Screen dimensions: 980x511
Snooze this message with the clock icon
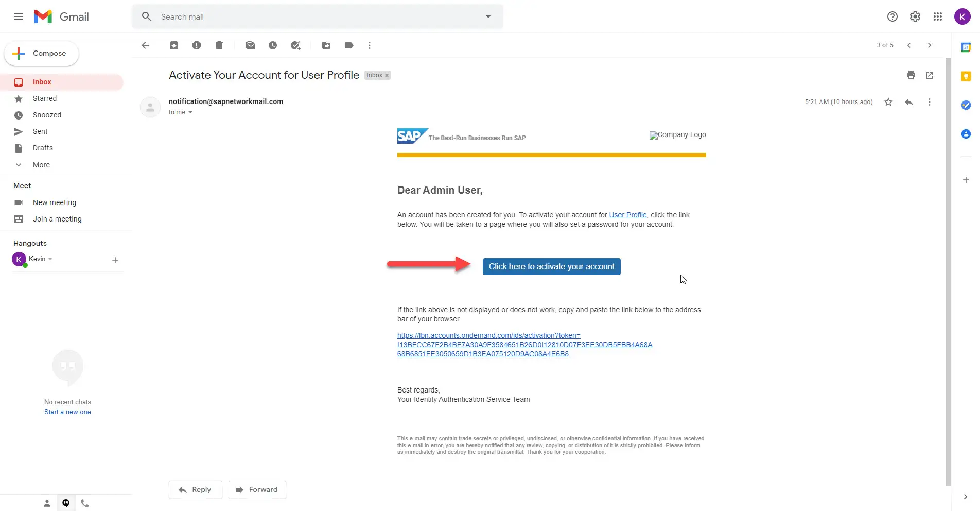point(273,45)
